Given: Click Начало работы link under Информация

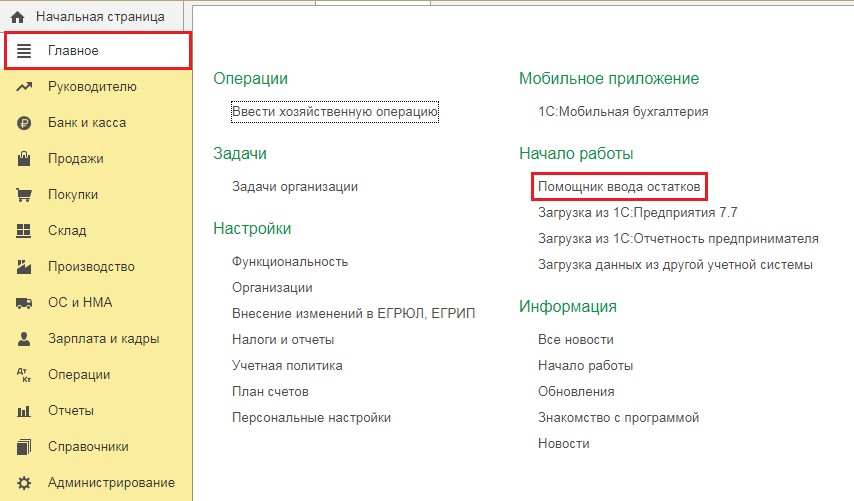Looking at the screenshot, I should 585,365.
